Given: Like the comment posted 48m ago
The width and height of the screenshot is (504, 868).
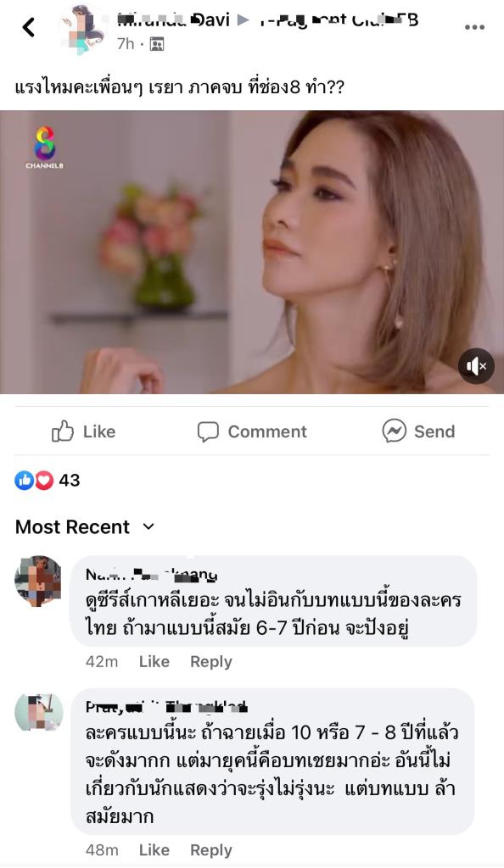Looking at the screenshot, I should pos(154,850).
